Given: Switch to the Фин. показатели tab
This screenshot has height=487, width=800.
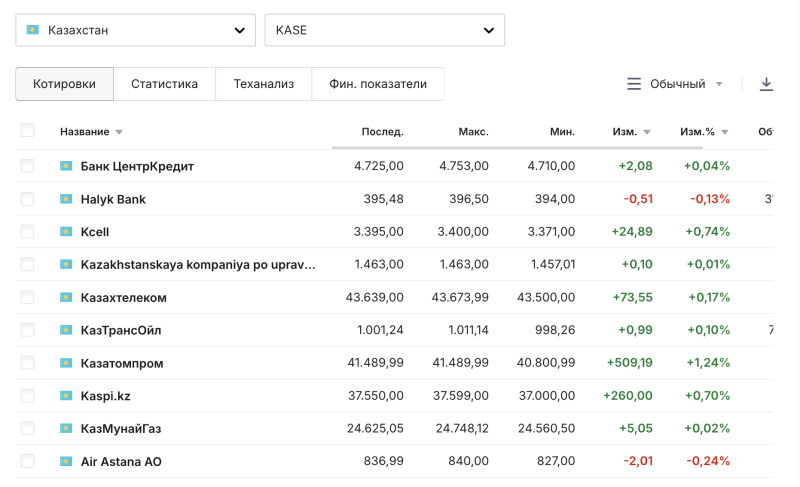Looking at the screenshot, I should pyautogui.click(x=377, y=84).
